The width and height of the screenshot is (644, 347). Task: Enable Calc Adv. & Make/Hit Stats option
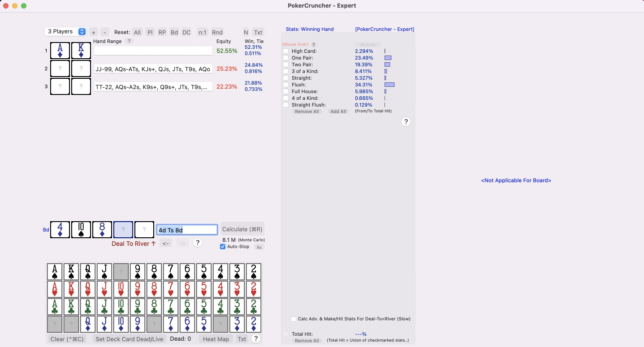pos(294,319)
